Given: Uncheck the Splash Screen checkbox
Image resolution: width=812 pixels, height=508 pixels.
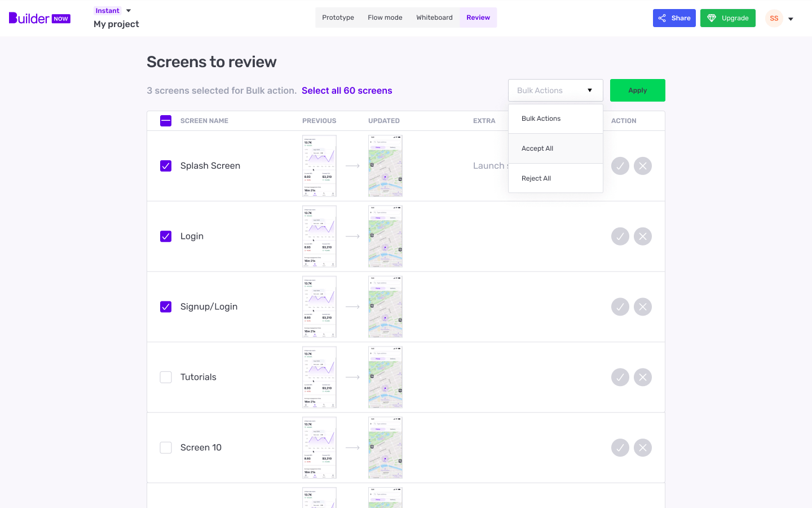Looking at the screenshot, I should pos(166,166).
